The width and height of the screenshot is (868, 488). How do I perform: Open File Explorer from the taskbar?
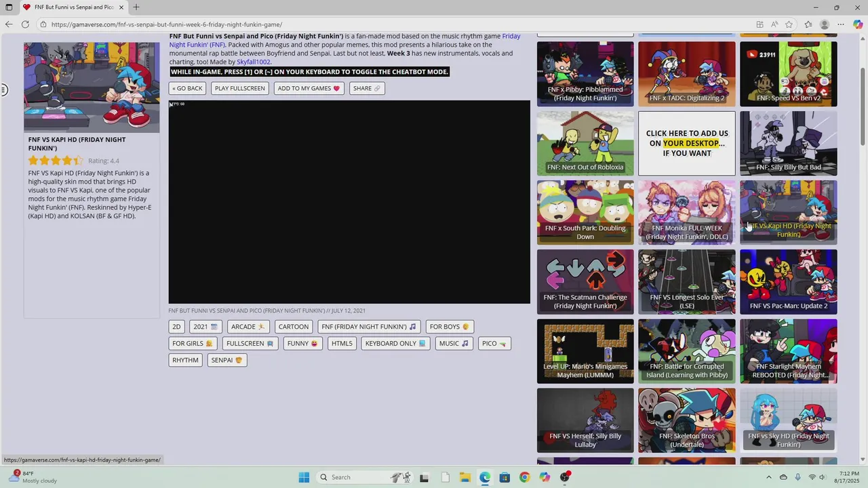pos(465,477)
